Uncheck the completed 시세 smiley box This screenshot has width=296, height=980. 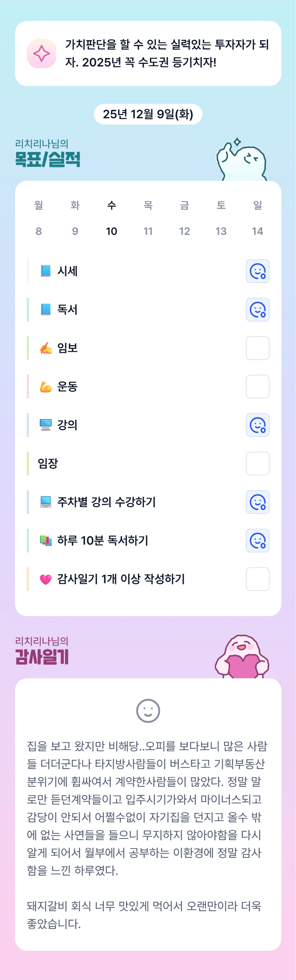tap(258, 271)
